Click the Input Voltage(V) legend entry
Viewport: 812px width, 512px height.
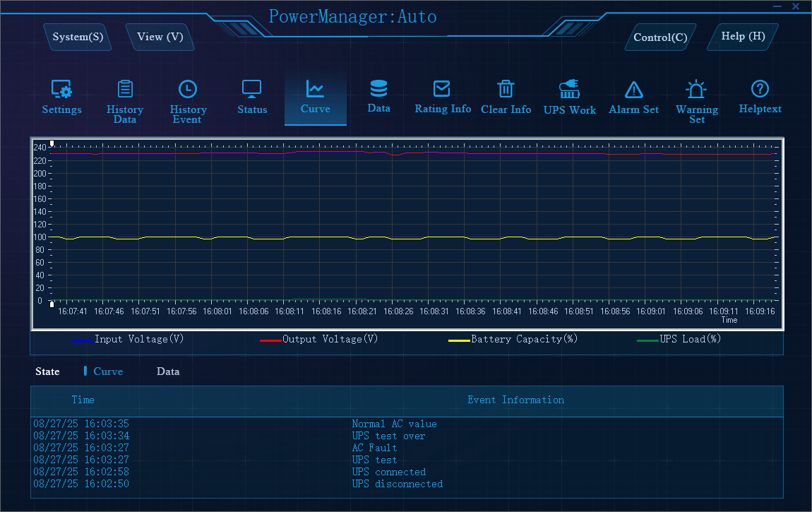click(139, 339)
